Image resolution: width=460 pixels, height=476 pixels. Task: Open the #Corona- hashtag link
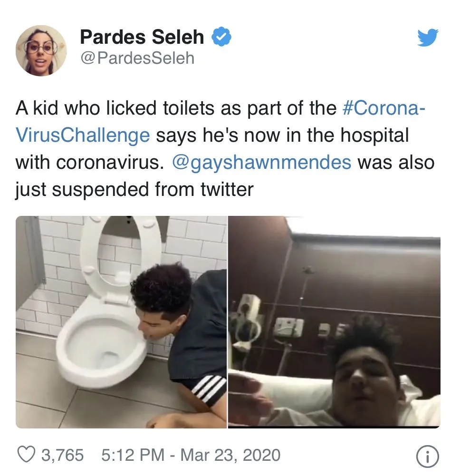click(x=384, y=108)
